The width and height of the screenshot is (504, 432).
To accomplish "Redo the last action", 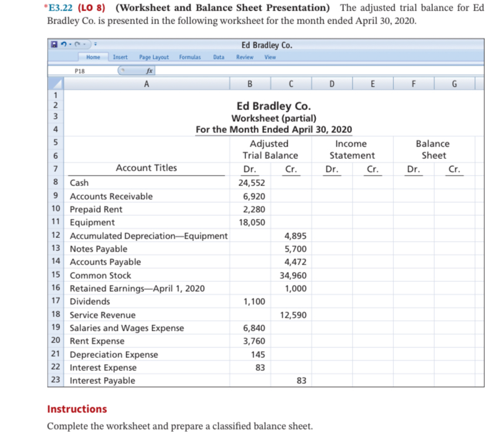I will pyautogui.click(x=77, y=44).
